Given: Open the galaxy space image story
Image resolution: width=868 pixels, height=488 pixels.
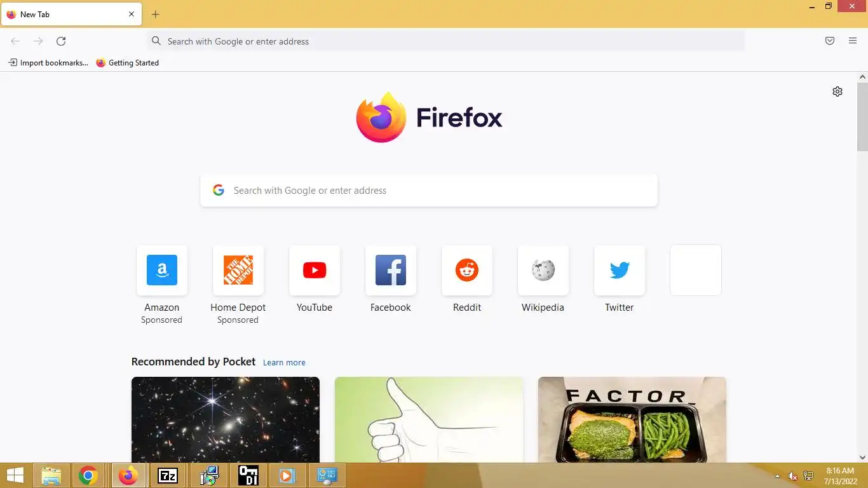Looking at the screenshot, I should [x=226, y=419].
